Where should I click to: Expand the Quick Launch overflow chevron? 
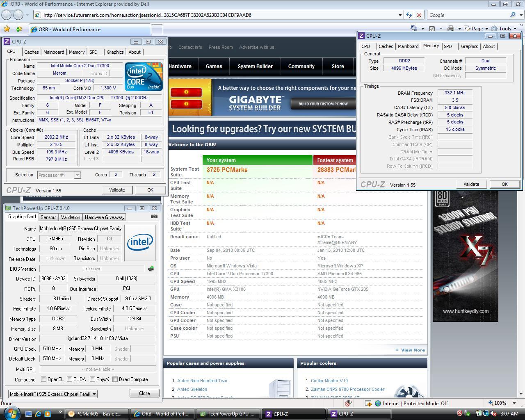pyautogui.click(x=60, y=412)
